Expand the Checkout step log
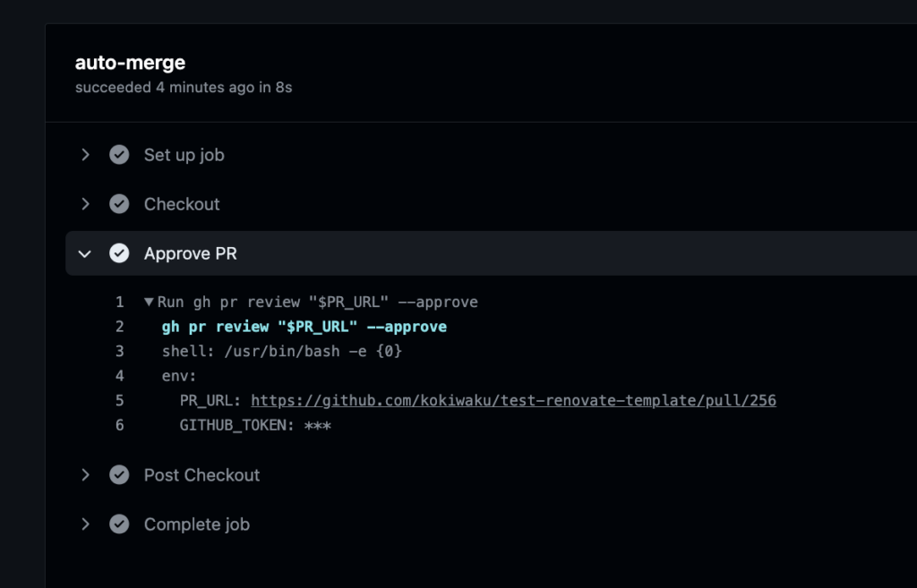 [x=85, y=203]
